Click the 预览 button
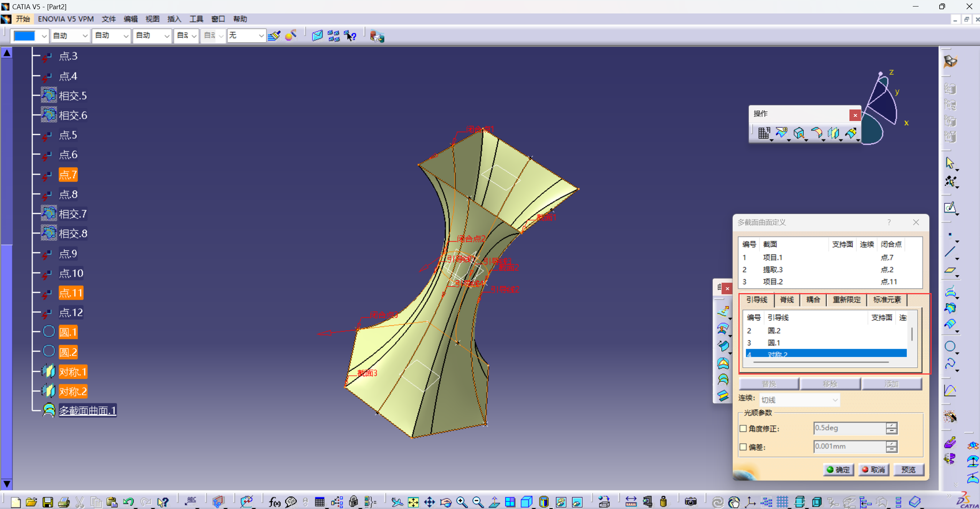 click(x=909, y=469)
